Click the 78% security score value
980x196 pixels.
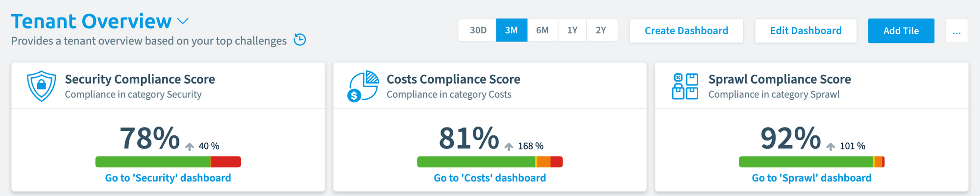pos(150,138)
